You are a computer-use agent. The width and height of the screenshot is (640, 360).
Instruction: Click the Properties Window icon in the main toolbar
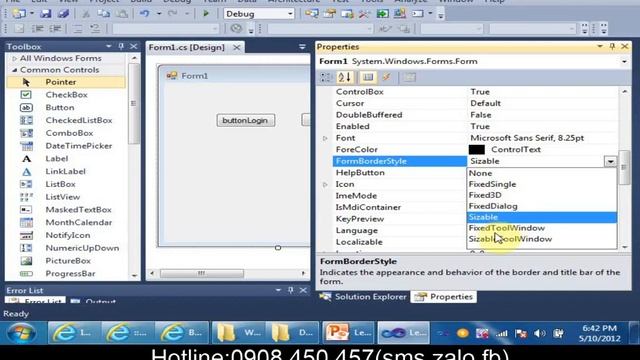[329, 13]
